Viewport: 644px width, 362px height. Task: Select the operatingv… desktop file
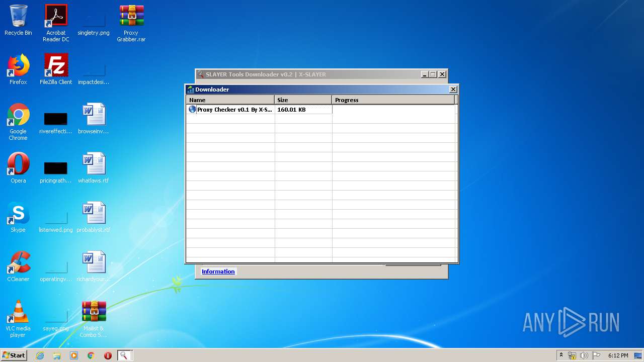click(56, 271)
